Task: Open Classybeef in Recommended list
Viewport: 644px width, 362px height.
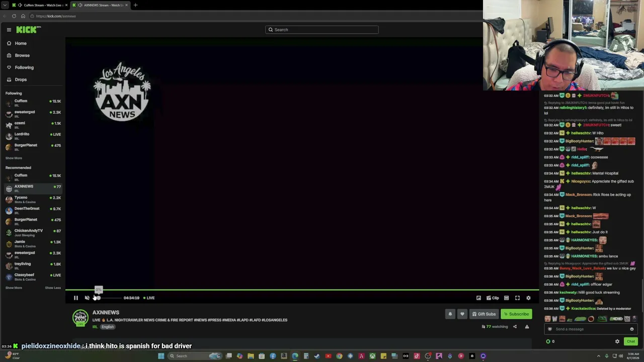Action: pos(33,277)
